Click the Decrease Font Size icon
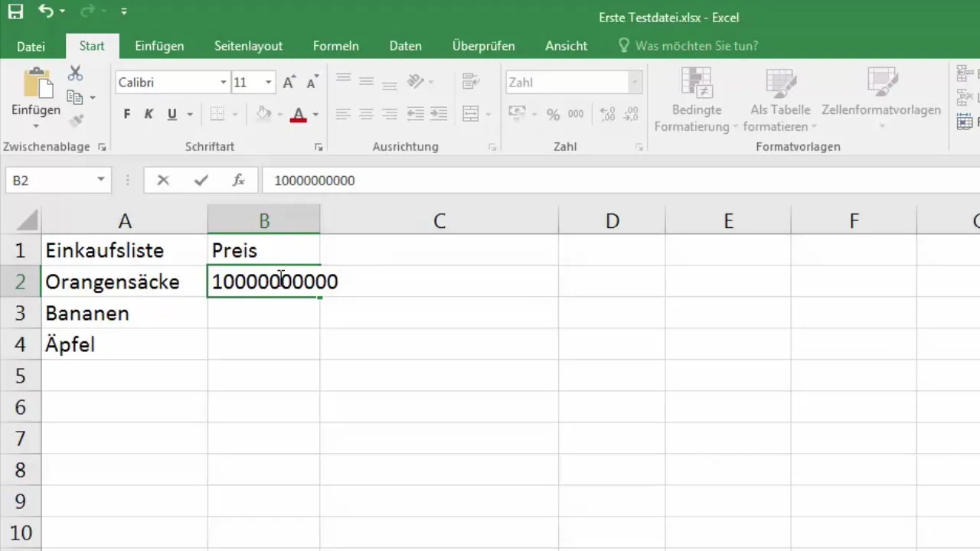 click(312, 83)
